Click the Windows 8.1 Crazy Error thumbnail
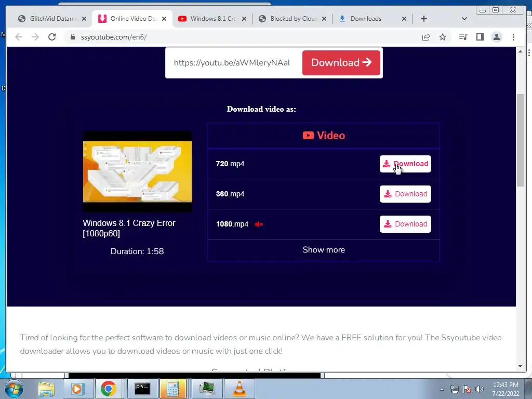The height and width of the screenshot is (399, 532). (137, 171)
